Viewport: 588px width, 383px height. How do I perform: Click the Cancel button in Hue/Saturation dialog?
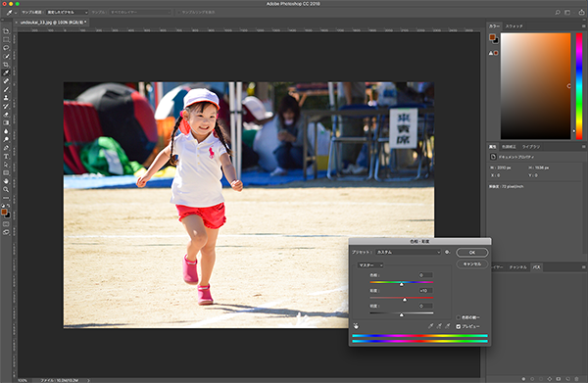472,263
